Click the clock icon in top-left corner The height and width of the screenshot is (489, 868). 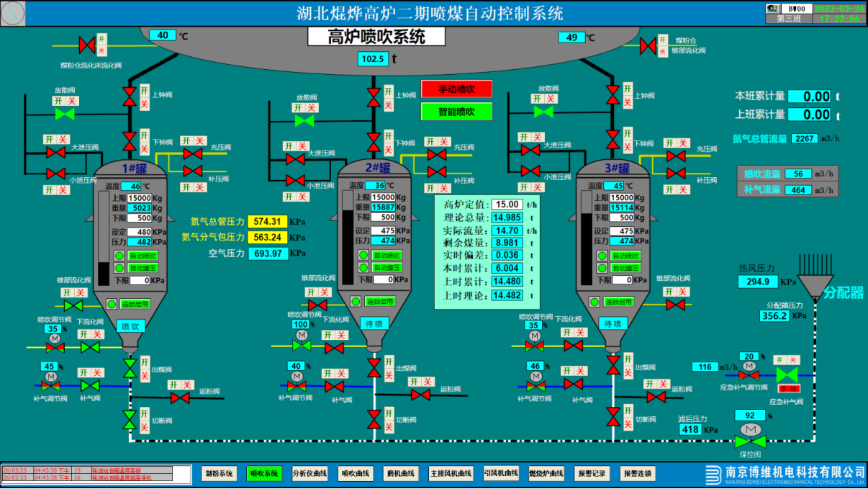13,12
